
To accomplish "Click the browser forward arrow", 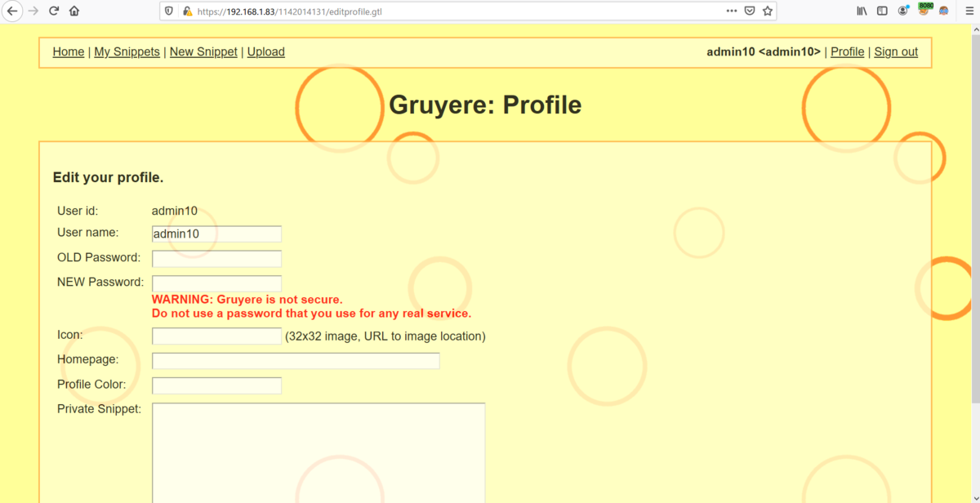I will coord(33,11).
